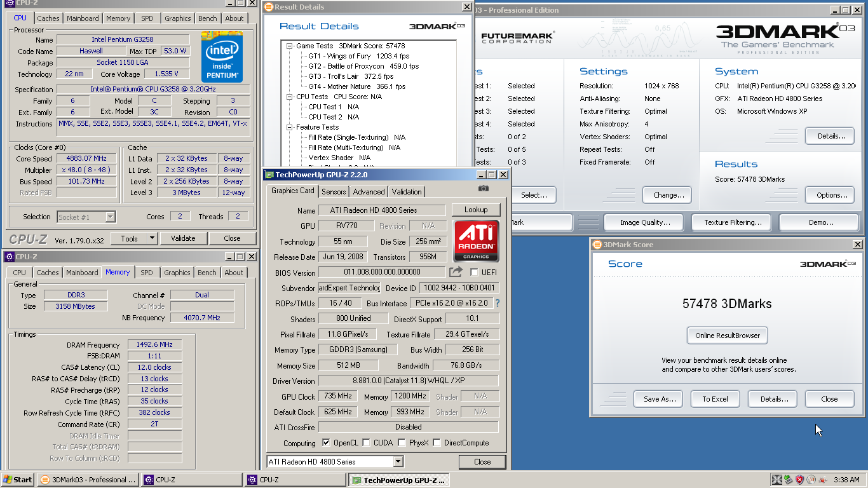This screenshot has width=868, height=488.
Task: Click the Core Speed value 4883.07 MHz
Action: tap(87, 159)
